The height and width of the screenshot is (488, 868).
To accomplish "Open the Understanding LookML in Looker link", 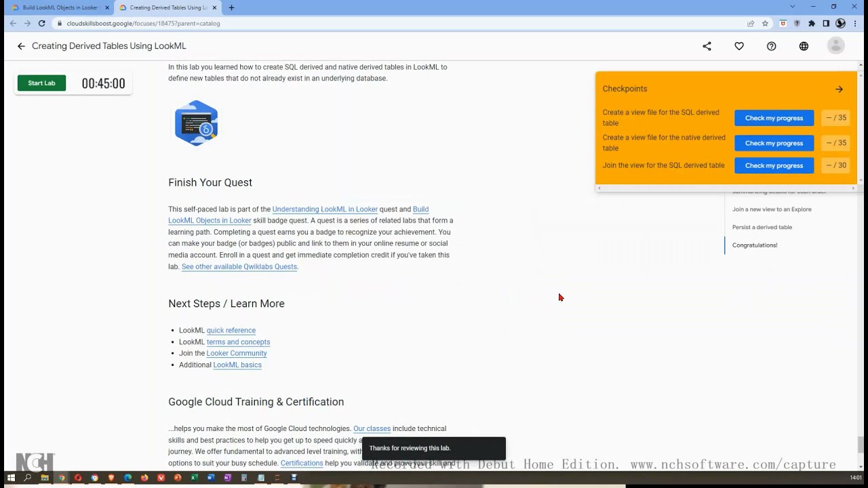I will [x=325, y=209].
